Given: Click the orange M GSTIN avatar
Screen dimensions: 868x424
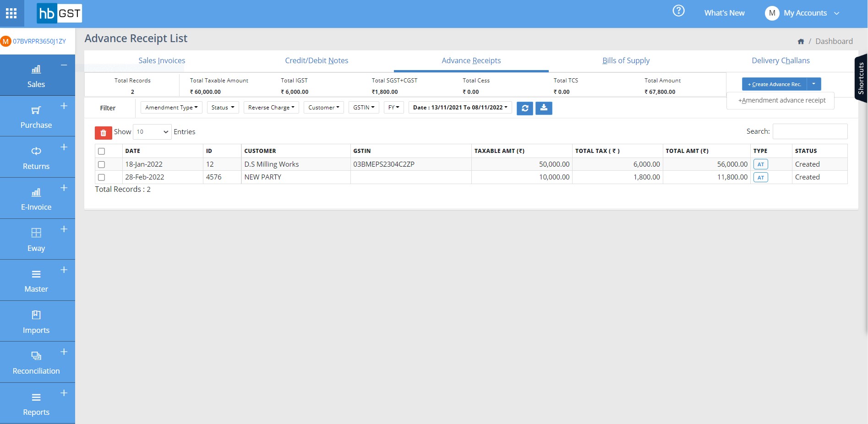Looking at the screenshot, I should coord(6,41).
